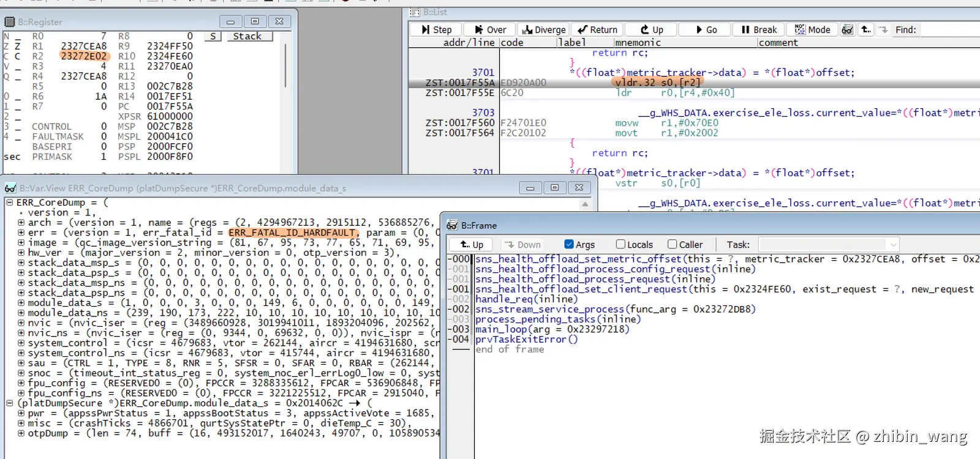Click the Go button
Image resolution: width=980 pixels, height=459 pixels.
click(x=706, y=29)
